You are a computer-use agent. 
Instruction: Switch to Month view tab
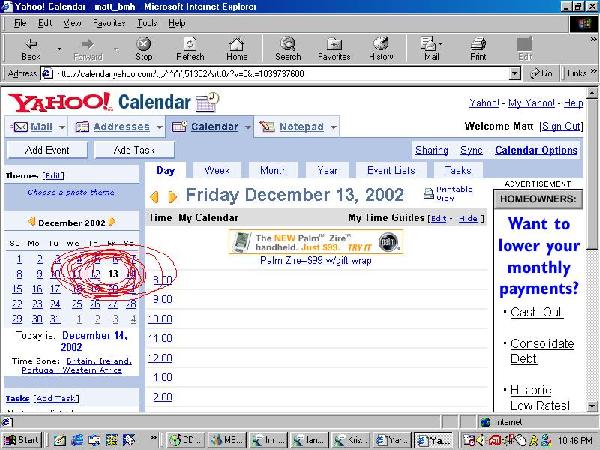[272, 170]
